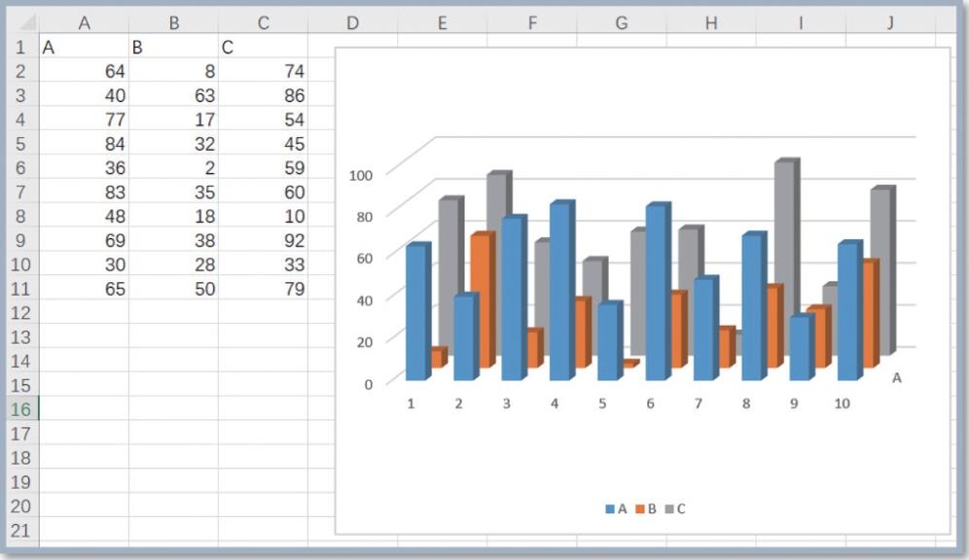The height and width of the screenshot is (560, 969).
Task: Click cell A1 containing the text A
Action: click(84, 47)
